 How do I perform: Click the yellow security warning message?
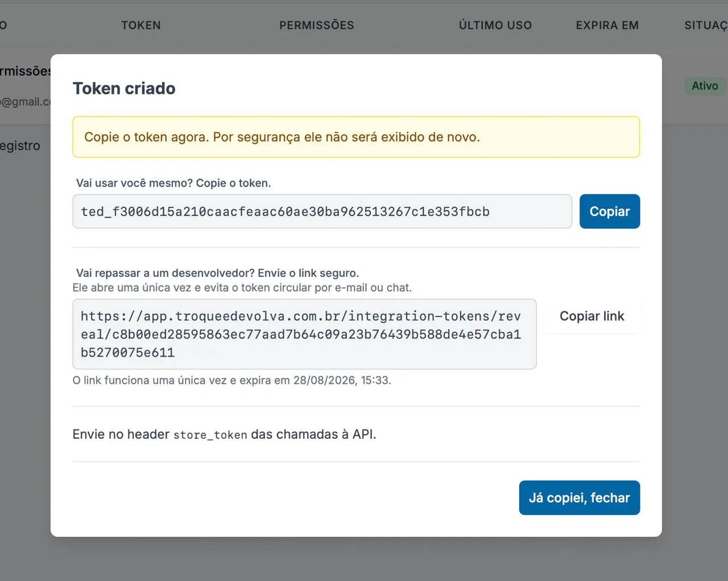click(x=356, y=137)
